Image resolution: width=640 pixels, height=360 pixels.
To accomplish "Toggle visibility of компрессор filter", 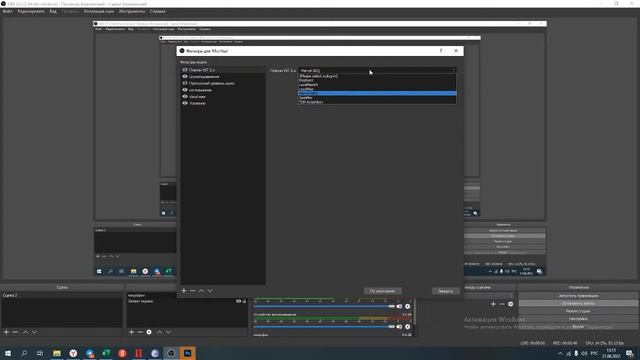I will pos(185,90).
